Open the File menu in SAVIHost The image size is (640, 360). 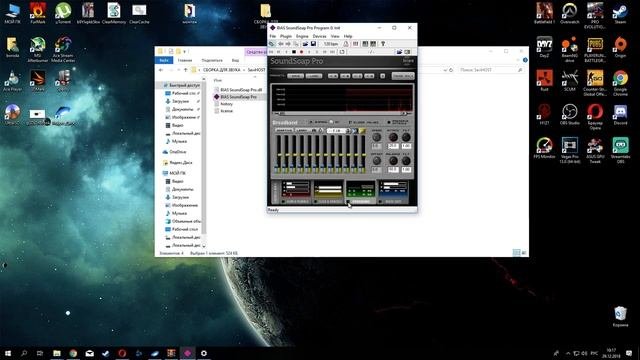pyautogui.click(x=273, y=36)
